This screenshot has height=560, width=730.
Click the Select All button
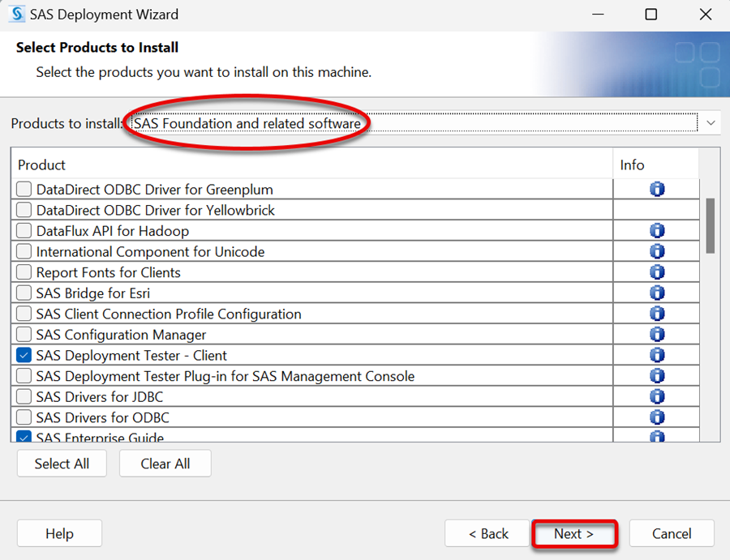tap(62, 464)
